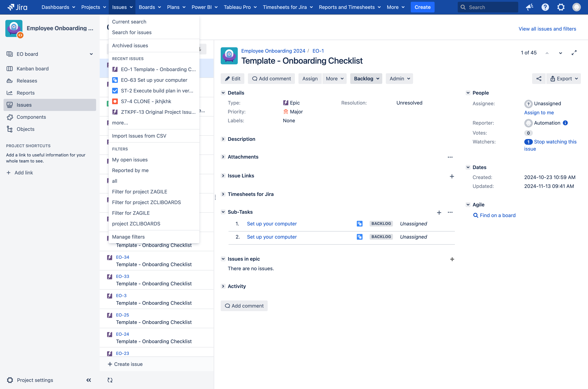Click Assign to me link
Image resolution: width=588 pixels, height=389 pixels.
tap(539, 113)
